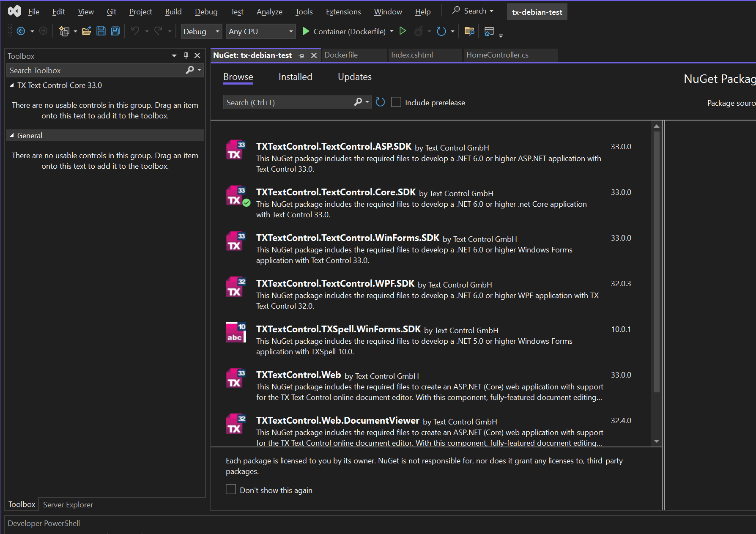756x534 pixels.
Task: Open the Debug configuration dropdown
Action: coord(201,31)
